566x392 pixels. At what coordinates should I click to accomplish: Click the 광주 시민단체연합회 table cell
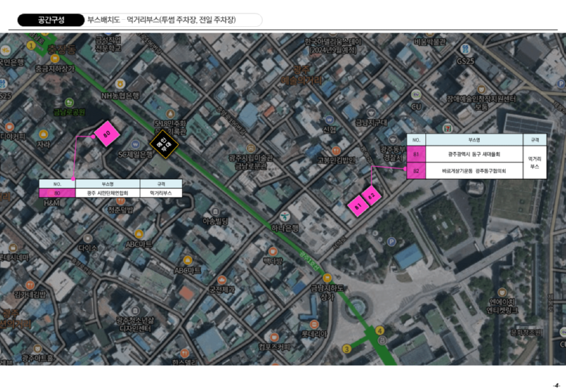pos(108,192)
